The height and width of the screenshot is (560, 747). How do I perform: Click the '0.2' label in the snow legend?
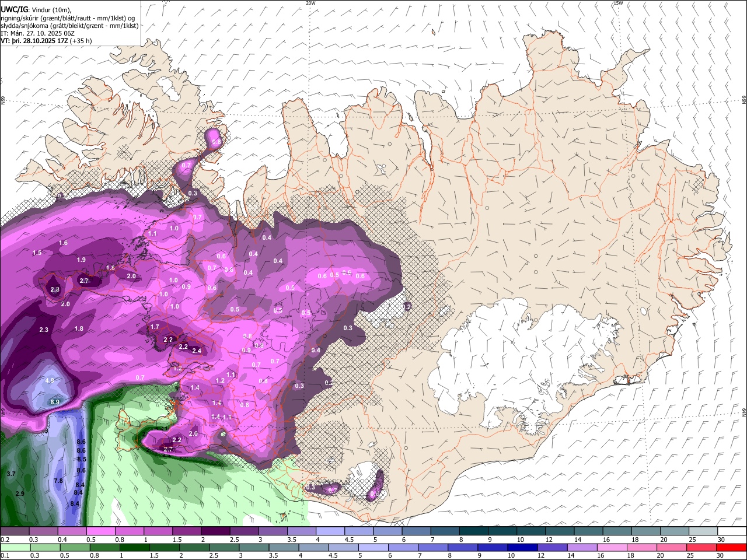point(5,540)
